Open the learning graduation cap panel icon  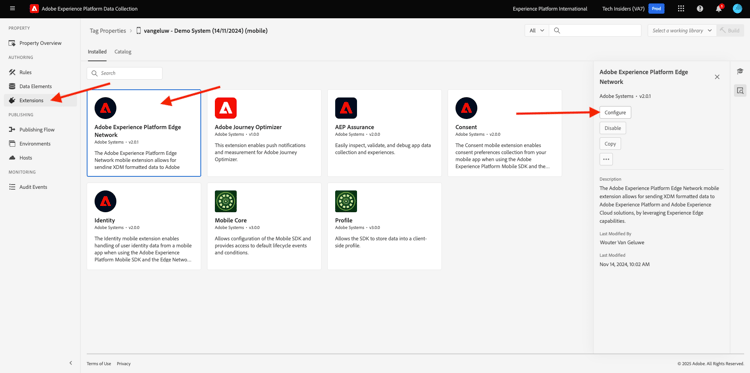pos(740,71)
